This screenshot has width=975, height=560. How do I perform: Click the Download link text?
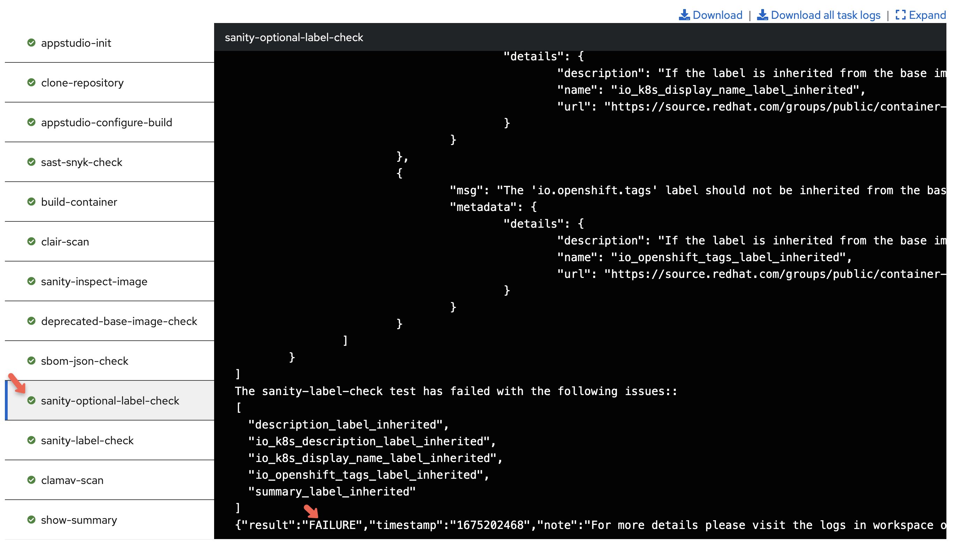[717, 15]
